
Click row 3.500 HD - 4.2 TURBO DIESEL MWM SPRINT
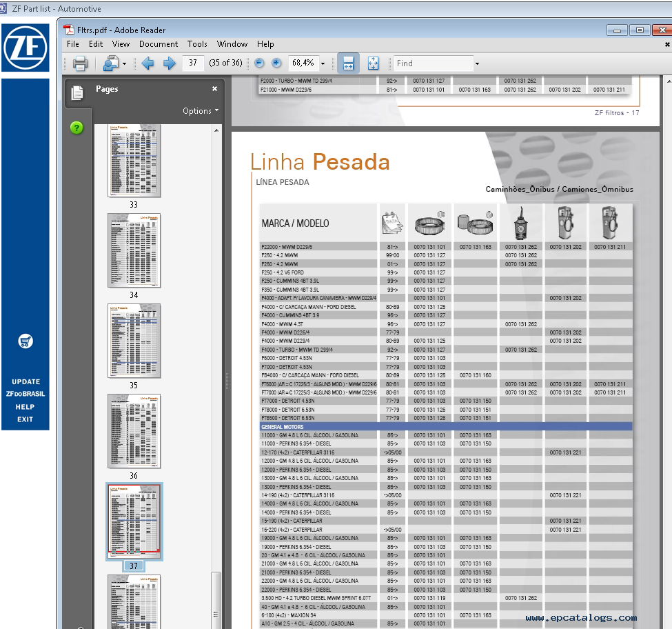[x=446, y=598]
